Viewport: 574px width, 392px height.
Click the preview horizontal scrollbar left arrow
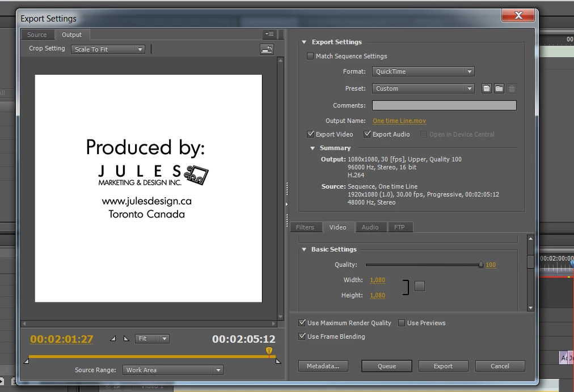click(x=24, y=323)
